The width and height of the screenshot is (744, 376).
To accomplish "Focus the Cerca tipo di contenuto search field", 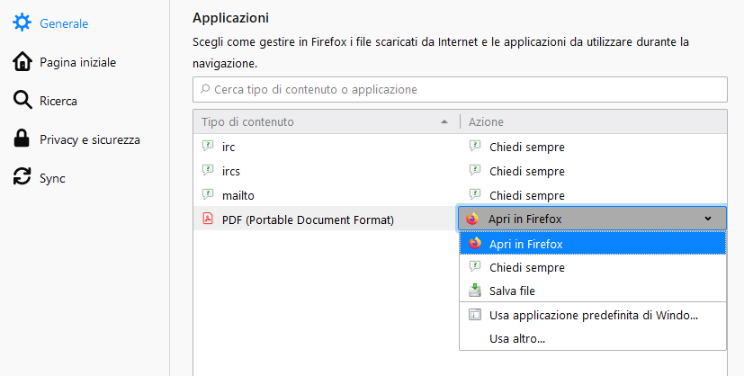I will click(x=460, y=89).
